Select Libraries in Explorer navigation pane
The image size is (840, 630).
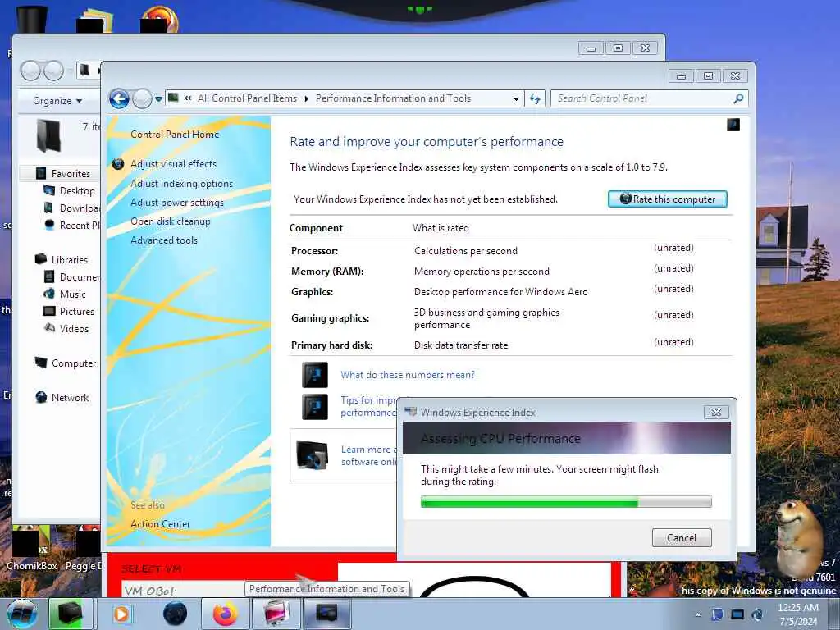70,260
